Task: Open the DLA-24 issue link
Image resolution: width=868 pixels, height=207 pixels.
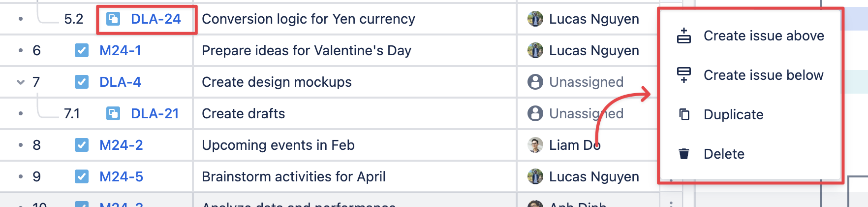Action: pyautogui.click(x=155, y=19)
